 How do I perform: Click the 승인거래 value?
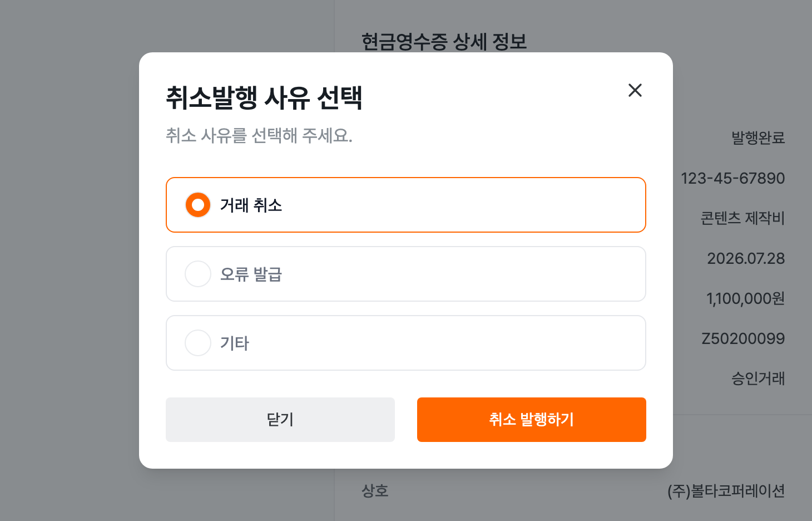coord(758,379)
